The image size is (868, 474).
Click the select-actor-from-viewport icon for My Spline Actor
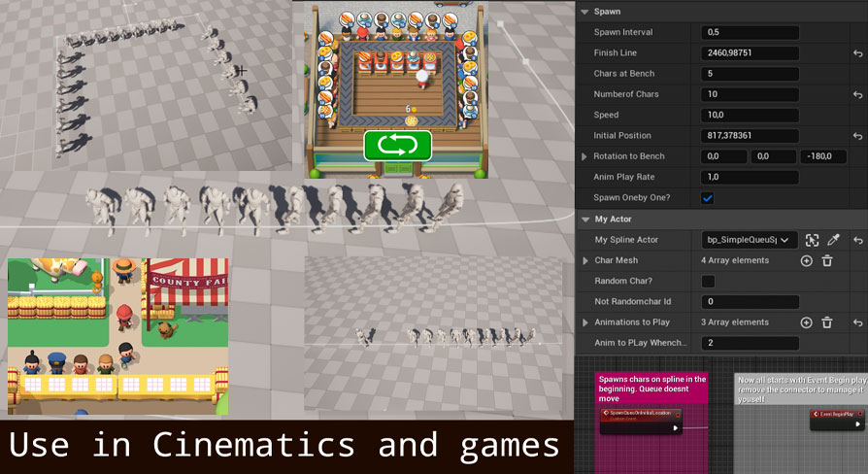pyautogui.click(x=812, y=240)
